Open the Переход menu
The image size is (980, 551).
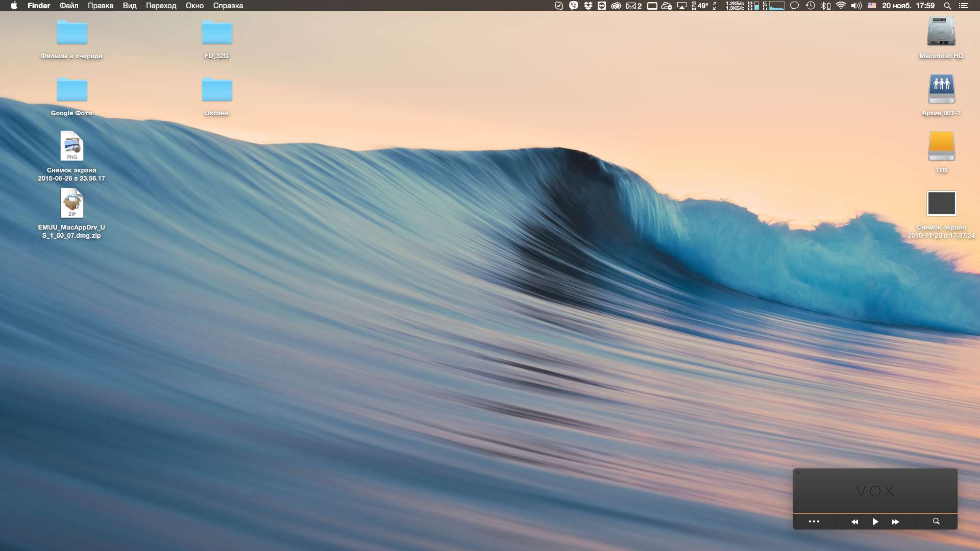coord(161,6)
